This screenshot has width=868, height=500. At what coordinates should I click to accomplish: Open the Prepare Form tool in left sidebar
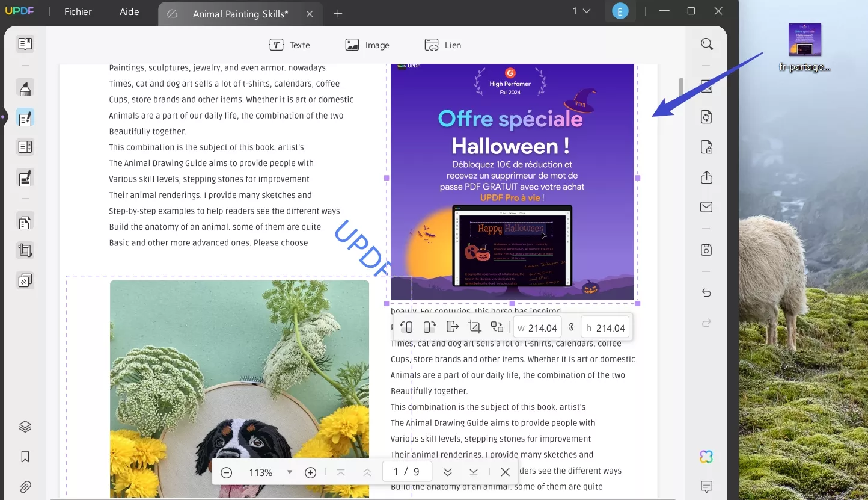[x=25, y=147]
